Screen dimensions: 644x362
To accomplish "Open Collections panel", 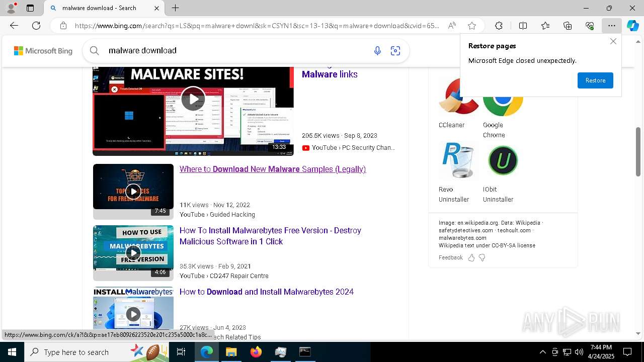I will [568, 26].
